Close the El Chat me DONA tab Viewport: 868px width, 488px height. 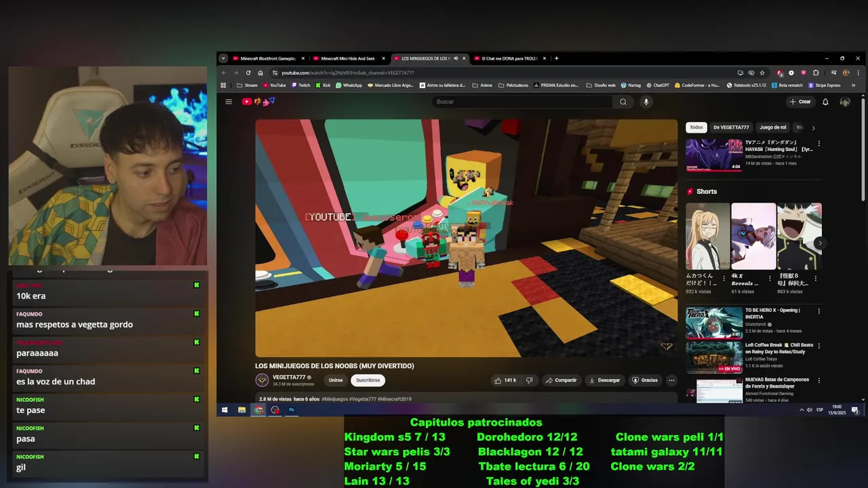(545, 58)
